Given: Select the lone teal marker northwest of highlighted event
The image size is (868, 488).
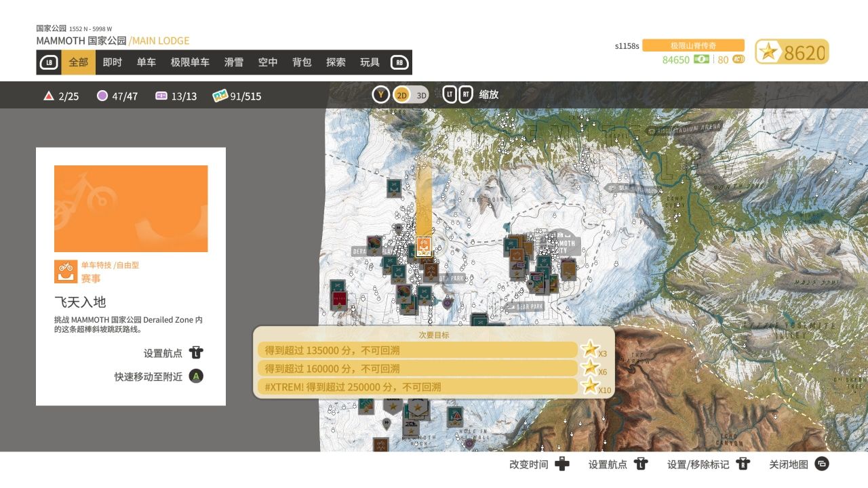Looking at the screenshot, I should 395,188.
